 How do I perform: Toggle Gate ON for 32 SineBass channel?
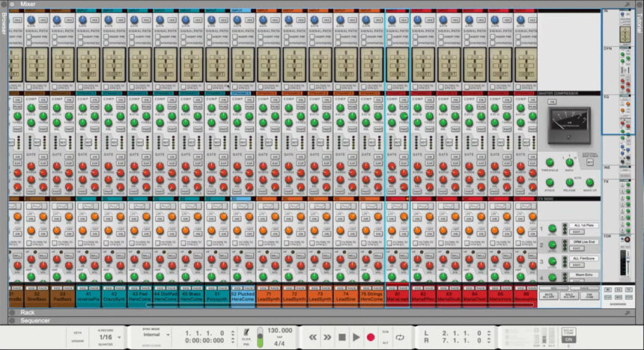click(x=43, y=157)
